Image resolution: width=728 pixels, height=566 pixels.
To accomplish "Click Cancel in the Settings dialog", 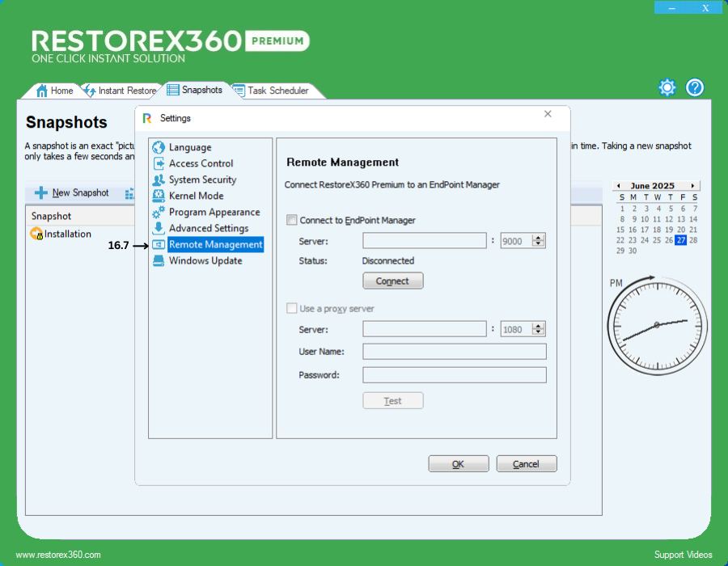I will click(x=527, y=464).
